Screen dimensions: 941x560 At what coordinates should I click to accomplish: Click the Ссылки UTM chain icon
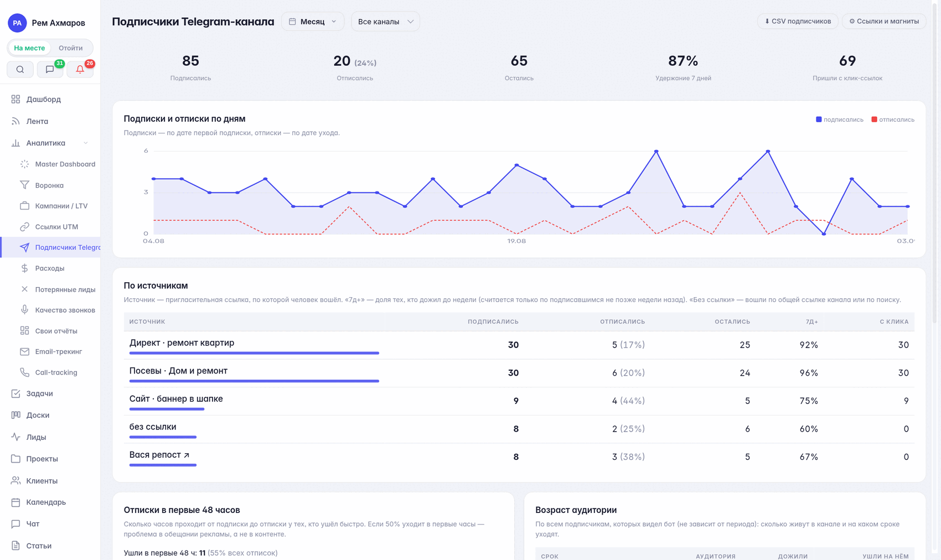pyautogui.click(x=24, y=227)
